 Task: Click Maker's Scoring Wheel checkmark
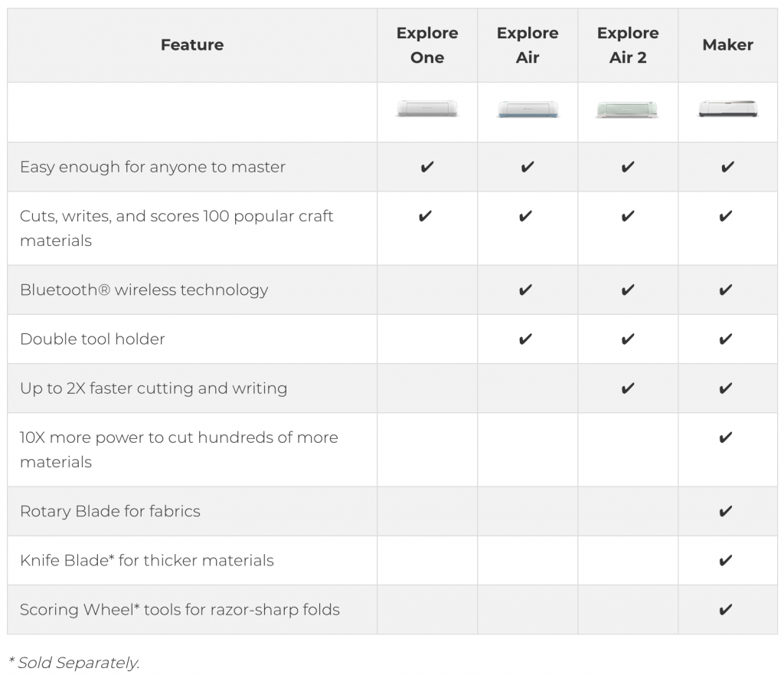(727, 610)
